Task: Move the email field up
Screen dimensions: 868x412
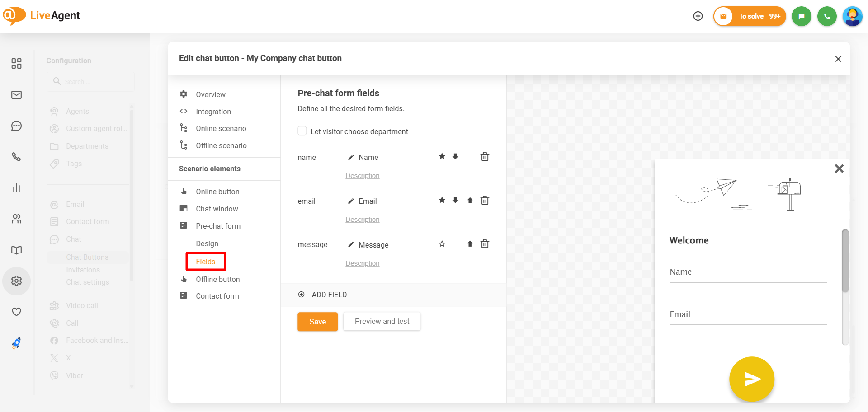Action: (470, 201)
